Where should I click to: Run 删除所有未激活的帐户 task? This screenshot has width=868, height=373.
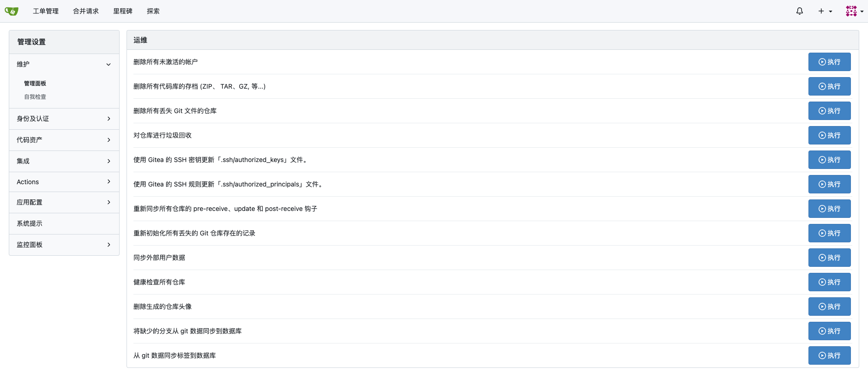(x=829, y=62)
